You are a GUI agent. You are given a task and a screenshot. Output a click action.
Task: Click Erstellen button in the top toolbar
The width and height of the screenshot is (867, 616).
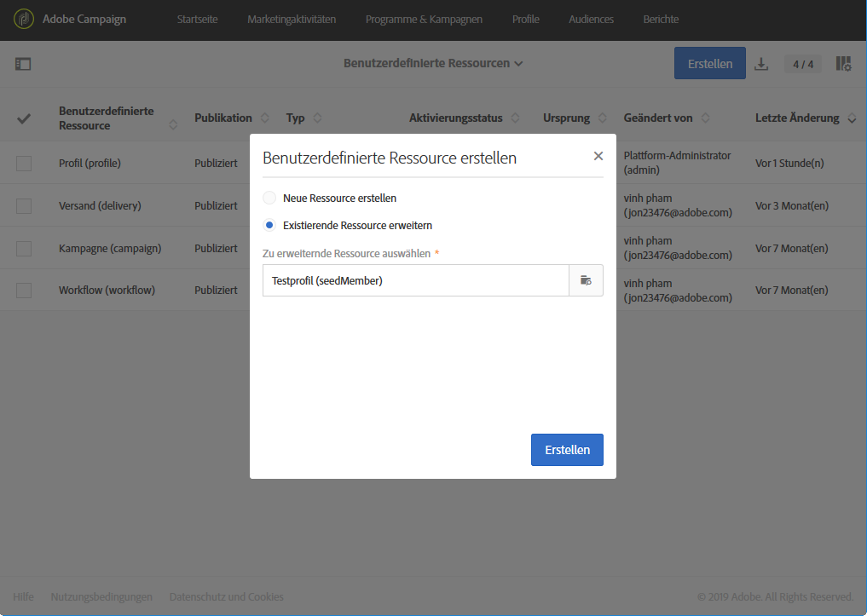[x=710, y=64]
